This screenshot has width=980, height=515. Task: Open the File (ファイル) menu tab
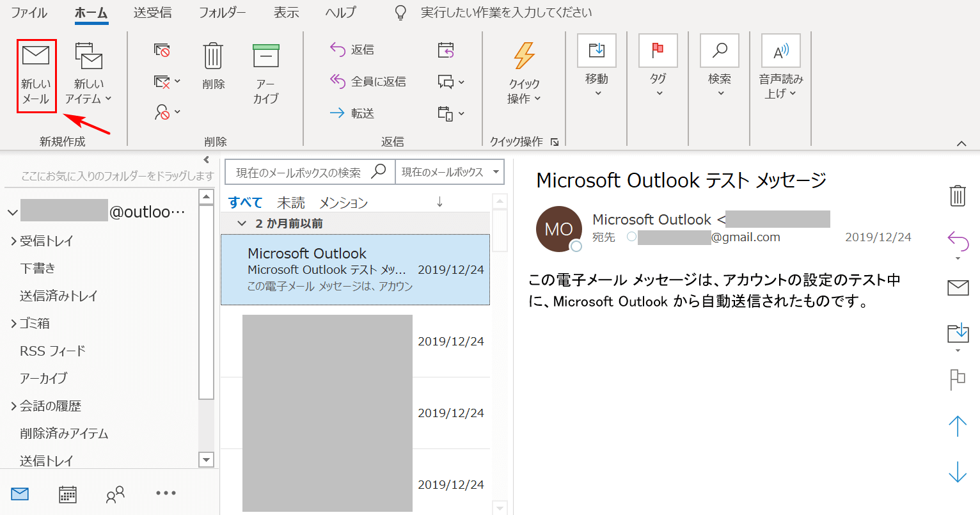click(x=29, y=13)
